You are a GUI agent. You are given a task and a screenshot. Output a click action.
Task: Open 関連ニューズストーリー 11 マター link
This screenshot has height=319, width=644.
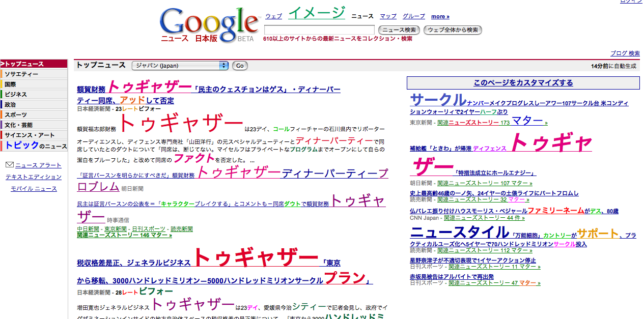[x=494, y=267]
